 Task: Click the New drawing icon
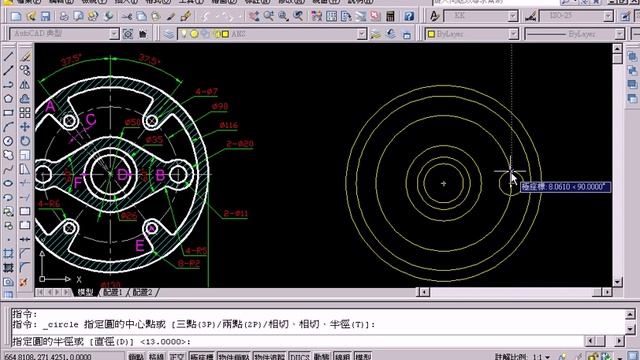[16, 16]
